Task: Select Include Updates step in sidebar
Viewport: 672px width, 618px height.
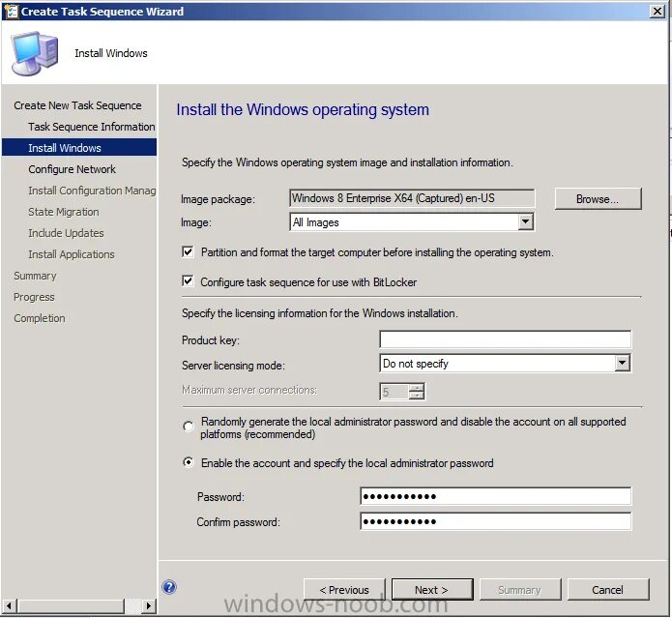Action: (x=66, y=233)
